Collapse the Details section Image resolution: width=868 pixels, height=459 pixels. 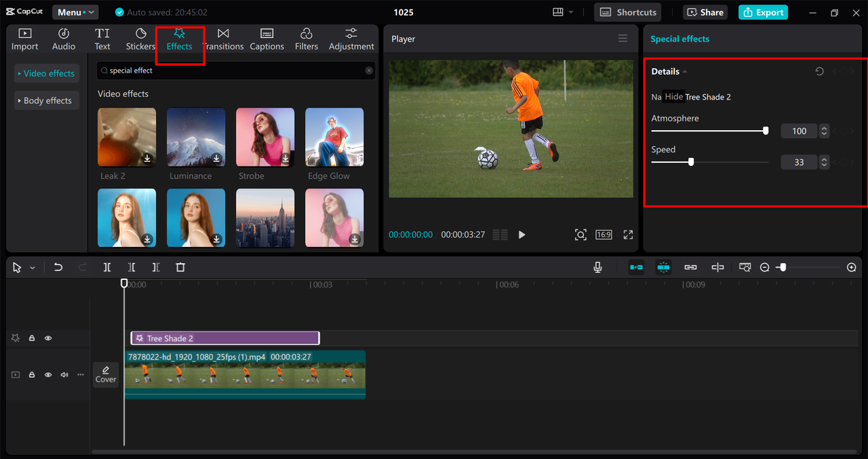coord(685,71)
